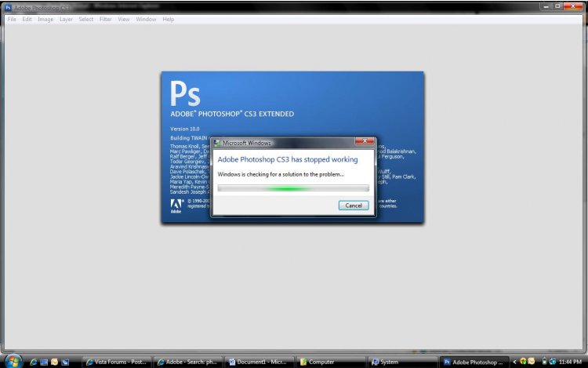The height and width of the screenshot is (368, 588).
Task: Click 'Adobe Photoshop CS3 has stopped working' heading
Action: pyautogui.click(x=288, y=159)
